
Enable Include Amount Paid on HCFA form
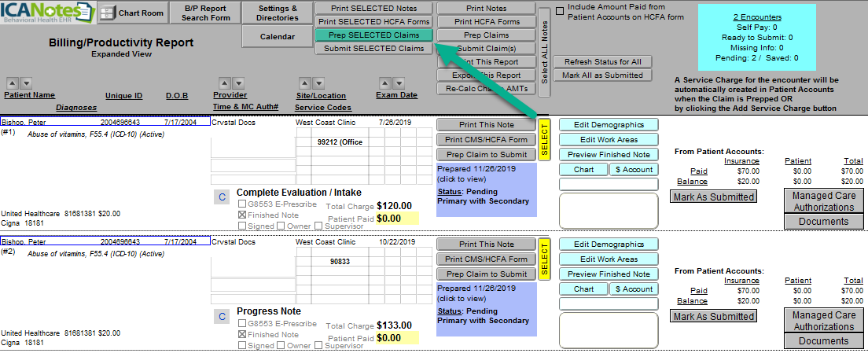(560, 11)
